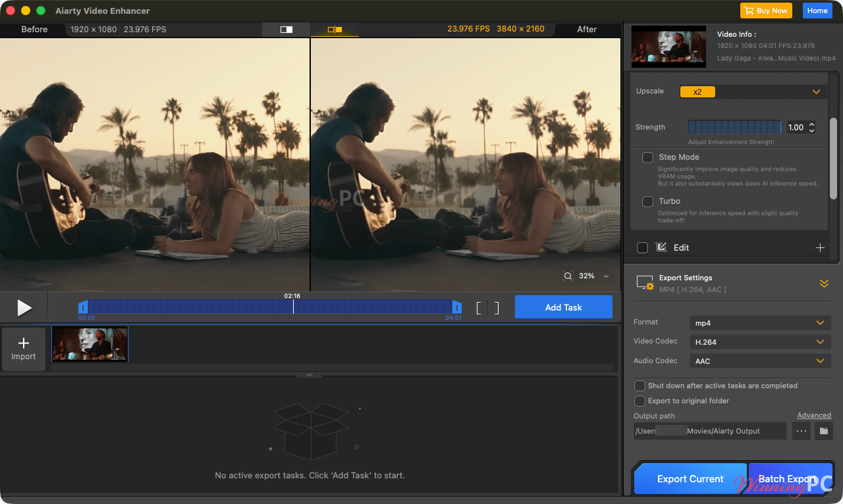Collapse Export Settings double chevron

coord(824,284)
